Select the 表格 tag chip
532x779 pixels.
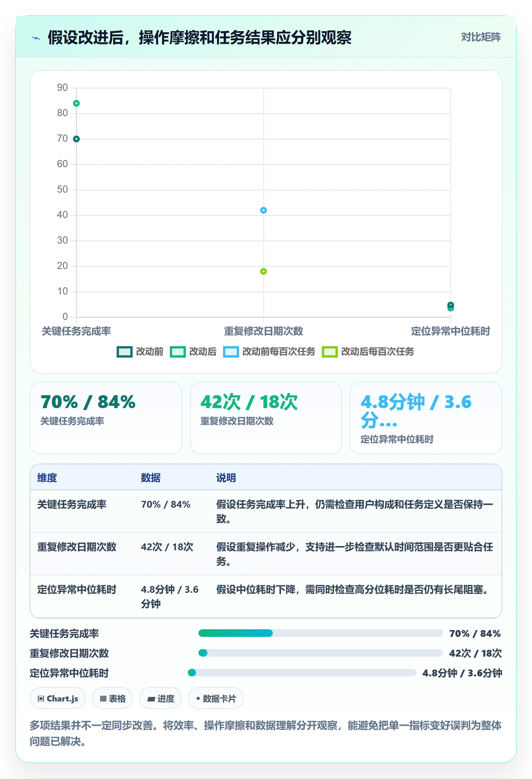(112, 698)
